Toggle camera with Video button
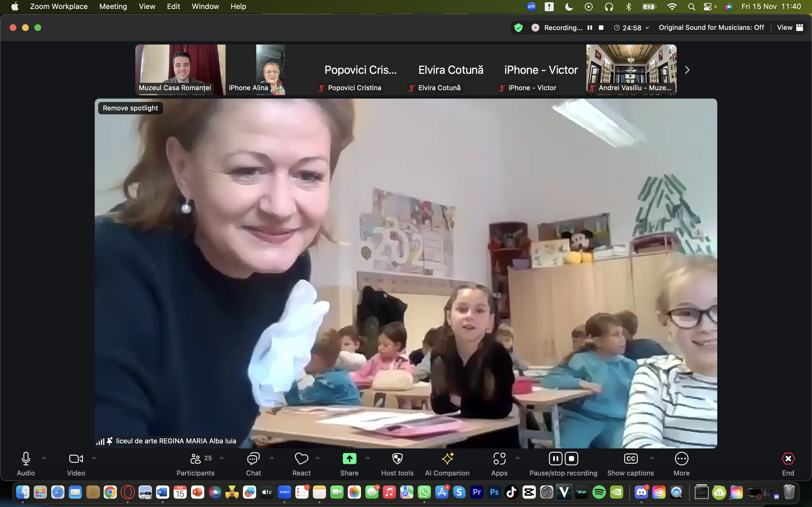The width and height of the screenshot is (812, 507). coord(76,459)
